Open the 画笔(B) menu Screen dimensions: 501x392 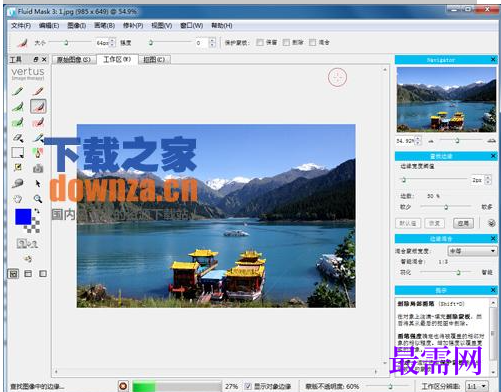point(104,26)
